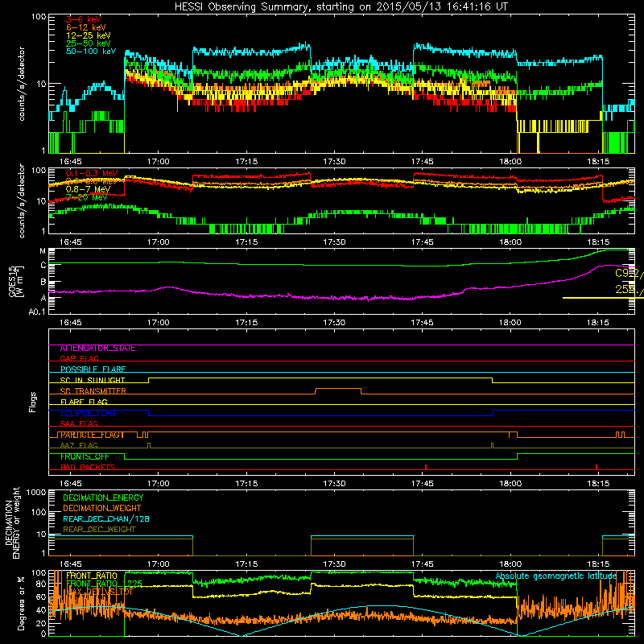Click the yellow C9.2 flare class annotation
This screenshot has width=644, height=644.
tap(630, 273)
